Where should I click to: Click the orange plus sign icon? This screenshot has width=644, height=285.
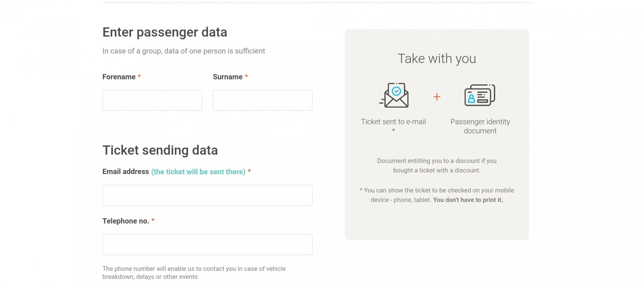coord(437,97)
